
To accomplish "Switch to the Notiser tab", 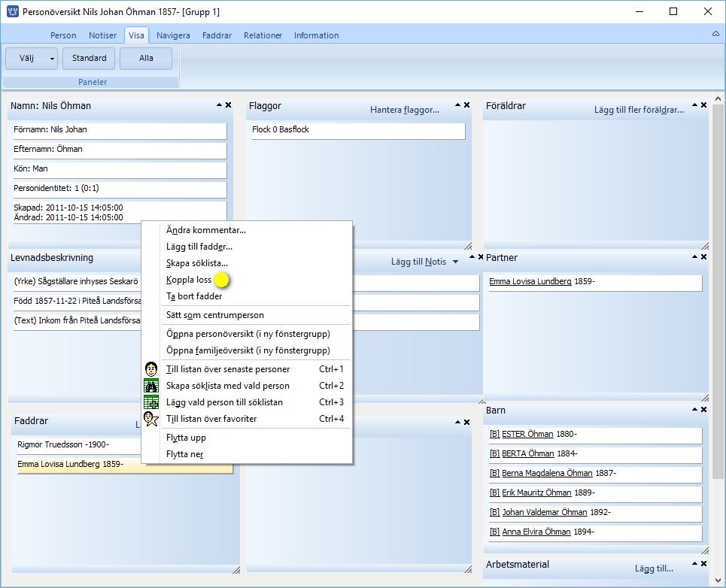I will click(x=102, y=35).
